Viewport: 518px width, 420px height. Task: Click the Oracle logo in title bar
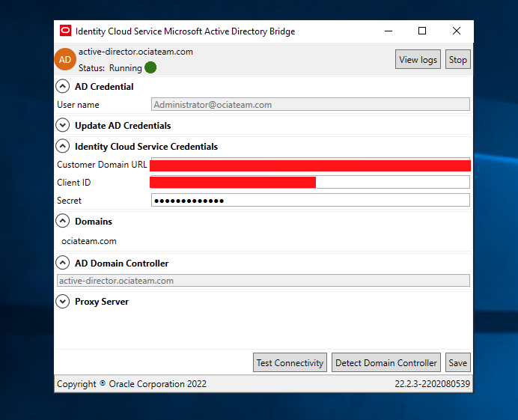tap(65, 31)
